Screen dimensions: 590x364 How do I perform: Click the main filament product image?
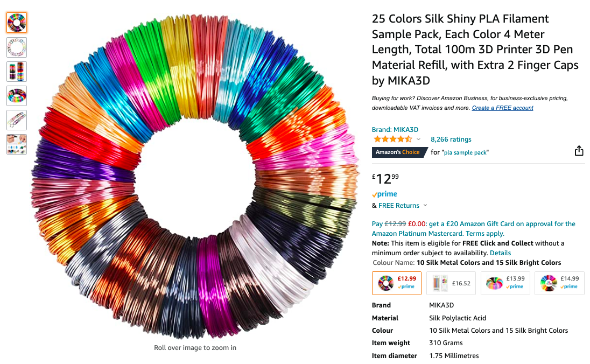[195, 177]
